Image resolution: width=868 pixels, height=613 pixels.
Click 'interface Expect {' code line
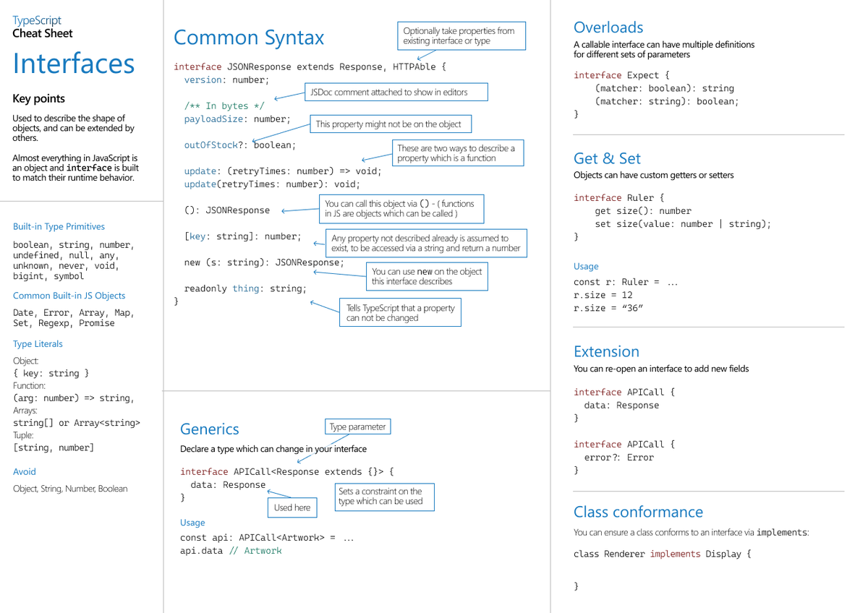point(621,75)
